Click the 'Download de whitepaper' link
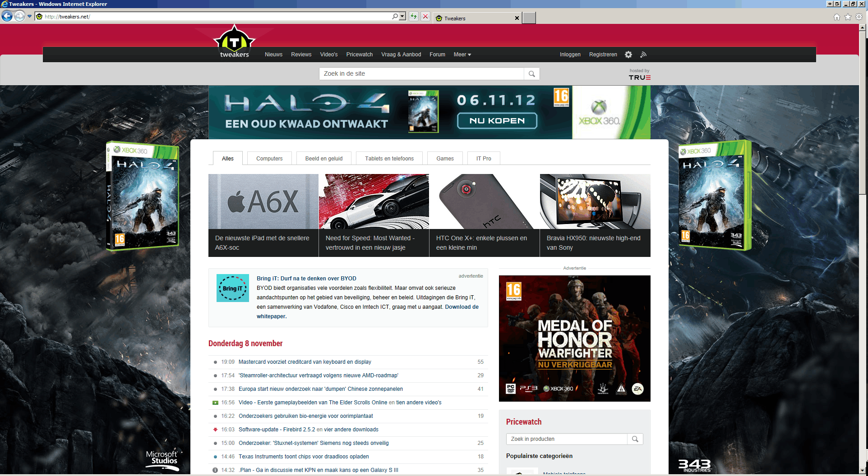 368,311
